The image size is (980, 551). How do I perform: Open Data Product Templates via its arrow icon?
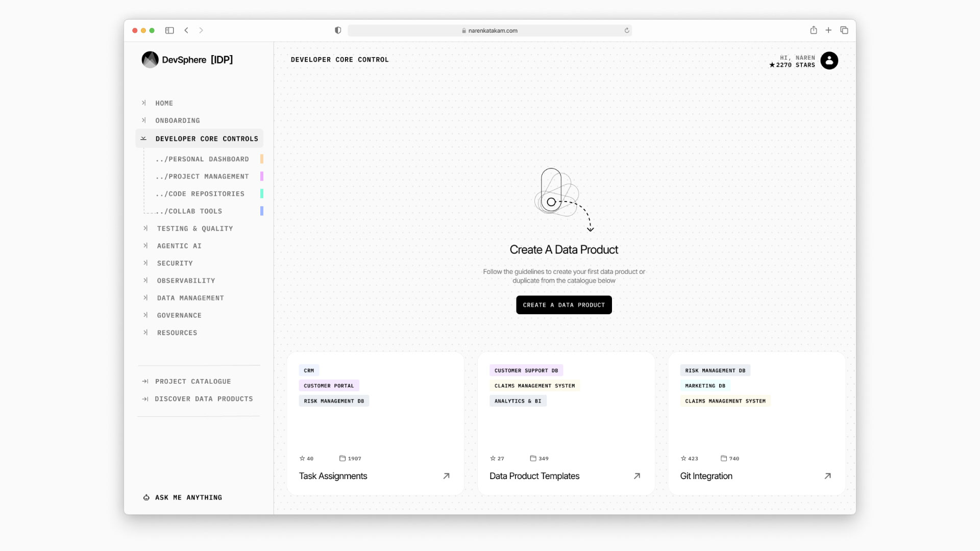[636, 476]
